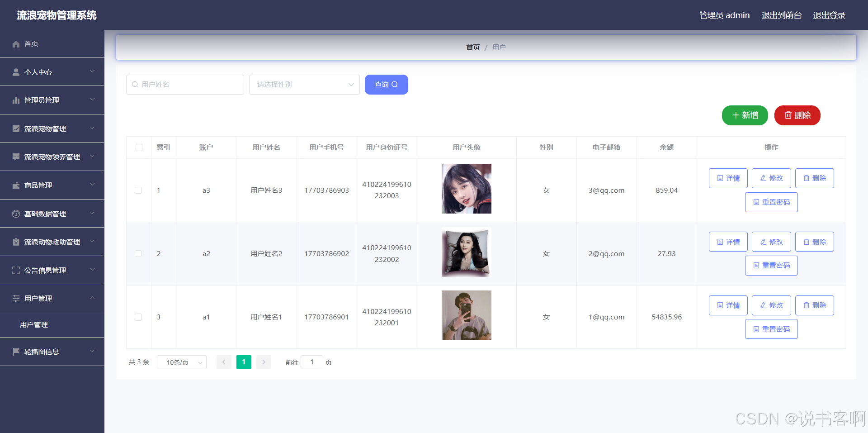This screenshot has height=433, width=868.
Task: Expand the 流浪宠物管理 menu chevron
Action: (92, 128)
